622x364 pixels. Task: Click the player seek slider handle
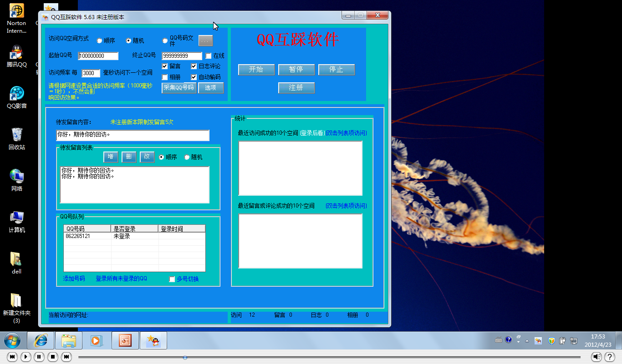[185, 357]
